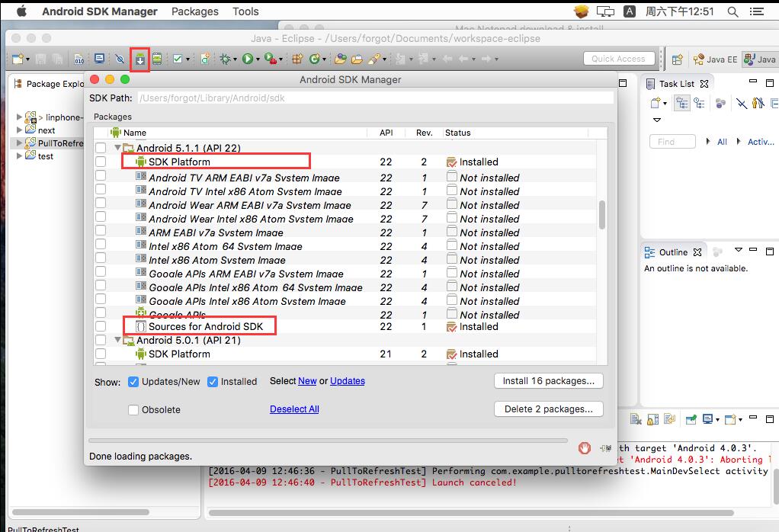Screen dimensions: 779x532
Task: Open the Run button dropdown arrow
Action: pos(258,59)
